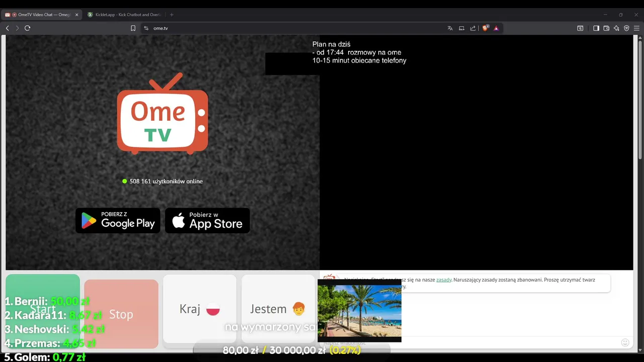Click the Przemas leaderboard entry
Image resolution: width=644 pixels, height=362 pixels.
click(50, 343)
